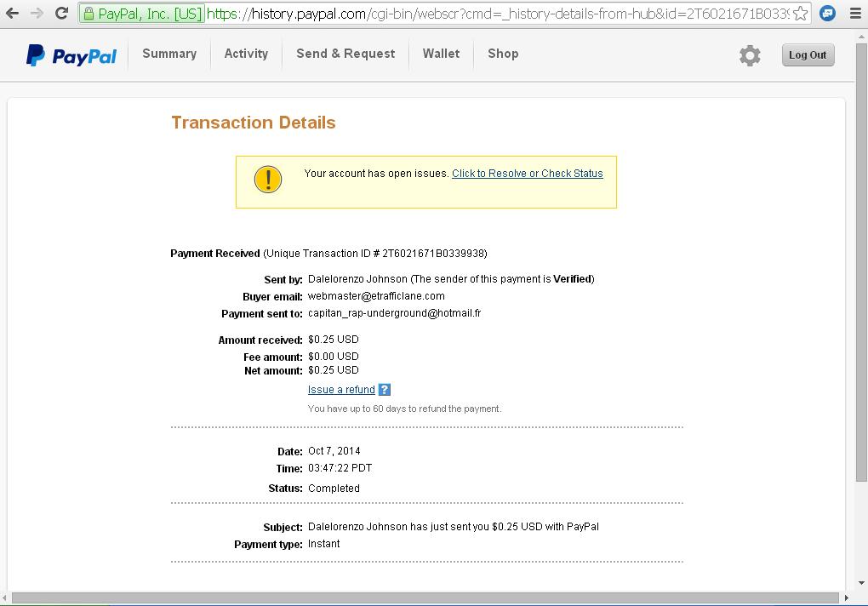Reload the page with the refresh icon

pos(62,13)
